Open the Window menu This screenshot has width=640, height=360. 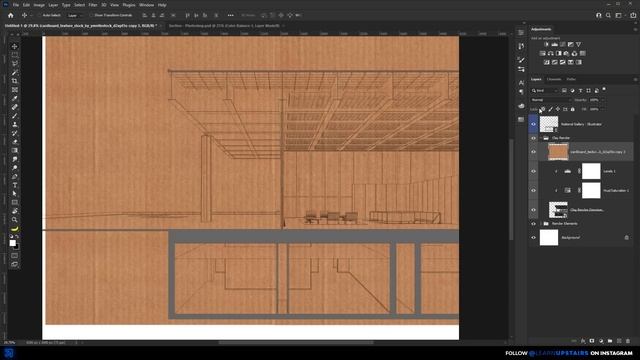147,5
